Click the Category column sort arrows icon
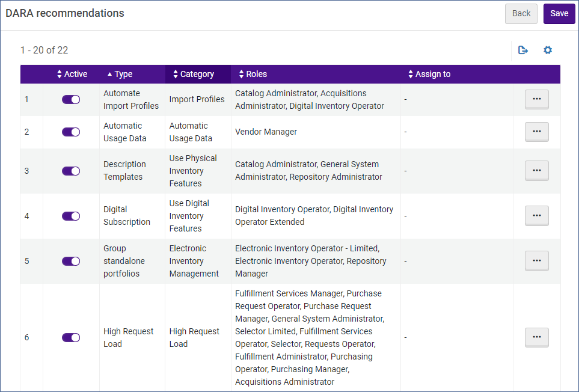579x392 pixels. click(x=176, y=74)
